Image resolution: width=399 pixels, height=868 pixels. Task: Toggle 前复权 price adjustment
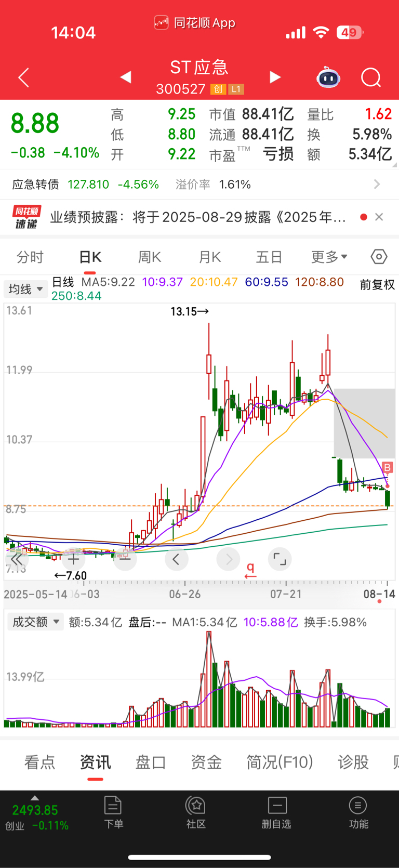coord(378,285)
